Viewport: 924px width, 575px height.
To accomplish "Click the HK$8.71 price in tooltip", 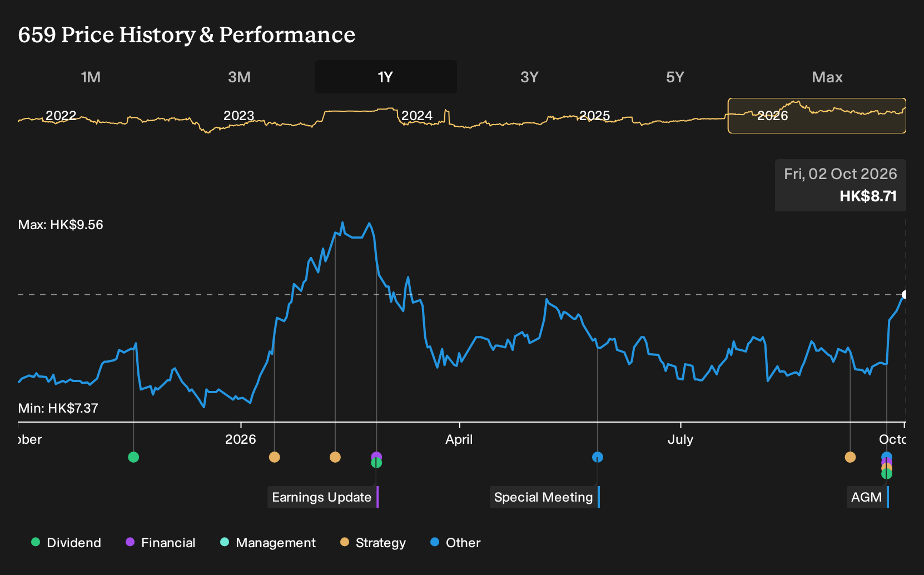I will point(868,196).
